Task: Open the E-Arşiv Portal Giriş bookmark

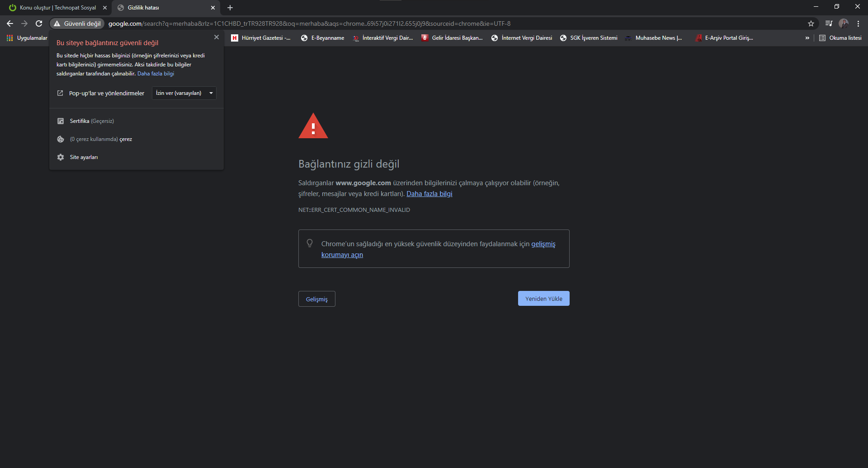Action: (724, 38)
